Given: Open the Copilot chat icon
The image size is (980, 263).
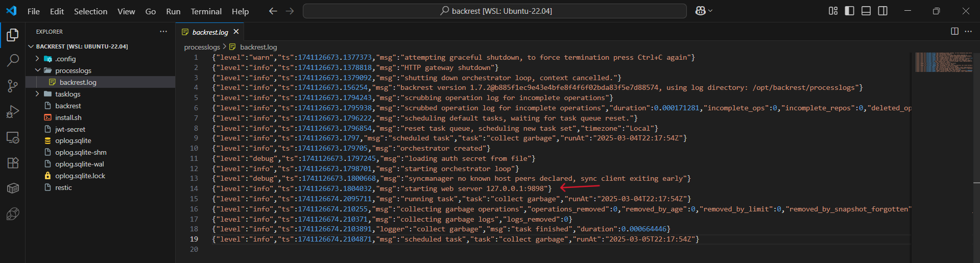Looking at the screenshot, I should (701, 11).
